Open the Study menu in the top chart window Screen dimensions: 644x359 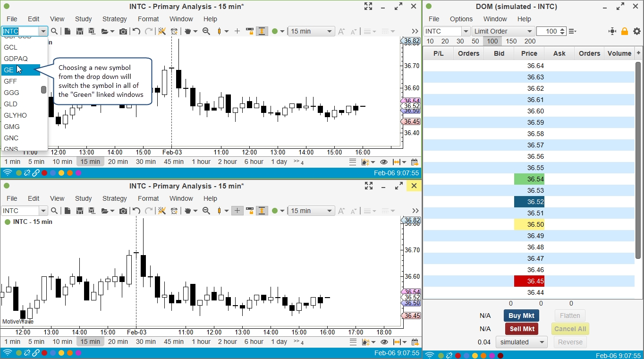tap(84, 19)
